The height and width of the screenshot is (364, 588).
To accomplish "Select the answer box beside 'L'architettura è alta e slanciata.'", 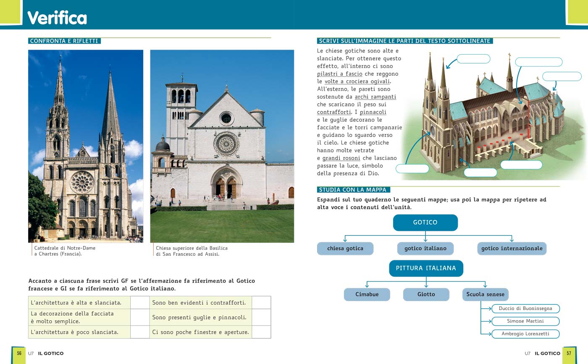I will point(140,303).
